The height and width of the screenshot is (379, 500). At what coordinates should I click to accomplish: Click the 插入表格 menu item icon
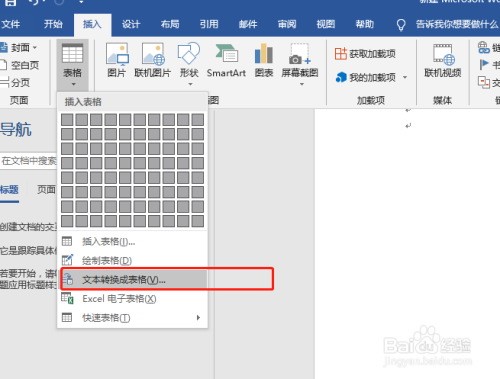click(67, 241)
